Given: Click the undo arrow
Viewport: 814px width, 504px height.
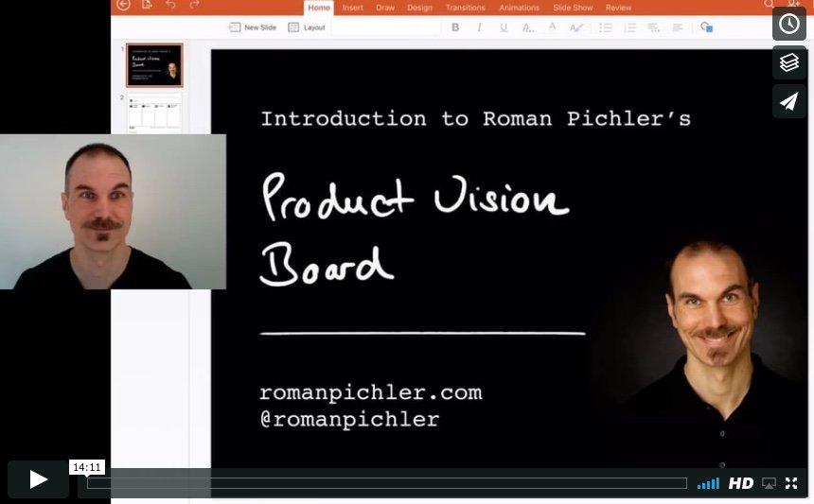Looking at the screenshot, I should [170, 5].
